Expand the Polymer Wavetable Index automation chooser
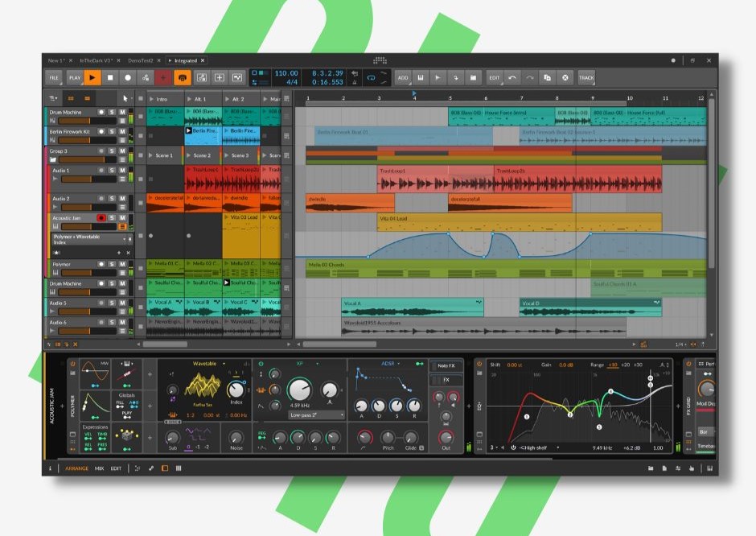The height and width of the screenshot is (536, 756). (125, 239)
